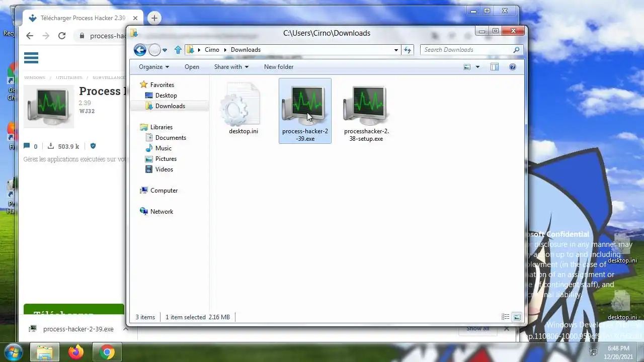
Task: Open the hamburger menu on the webpage
Action: coord(31,58)
